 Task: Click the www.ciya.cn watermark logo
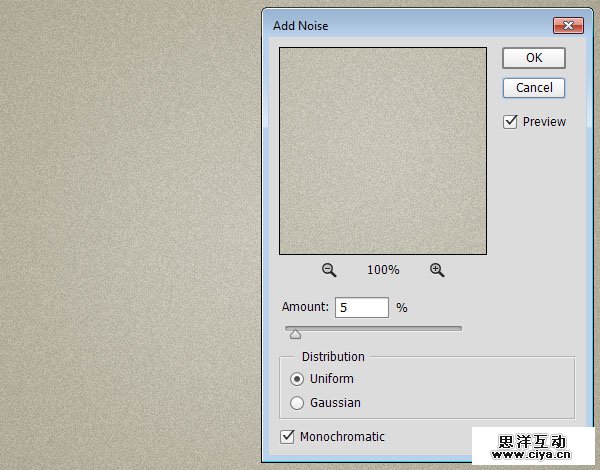coord(533,447)
